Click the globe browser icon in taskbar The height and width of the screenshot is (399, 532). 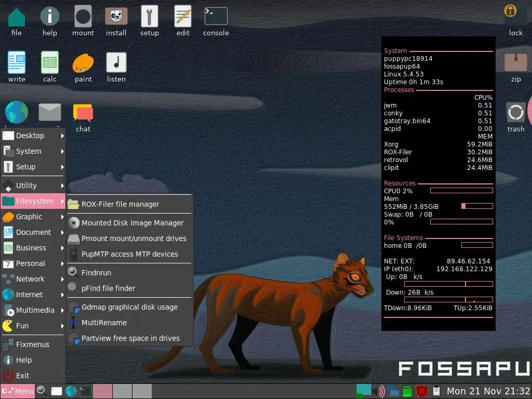(x=71, y=391)
